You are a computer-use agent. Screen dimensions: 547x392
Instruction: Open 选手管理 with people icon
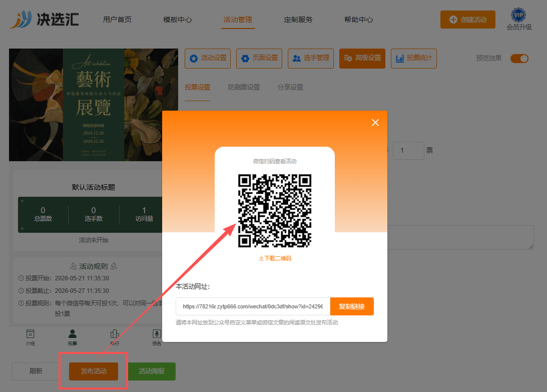[311, 58]
